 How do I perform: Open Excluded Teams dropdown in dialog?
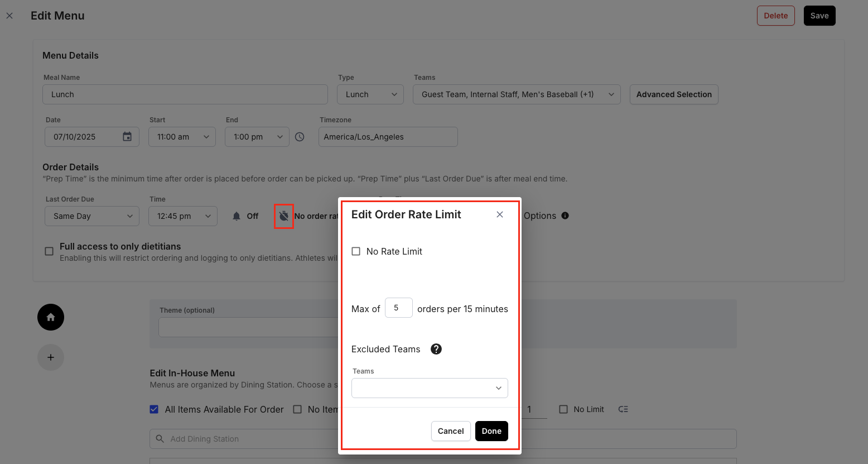430,388
